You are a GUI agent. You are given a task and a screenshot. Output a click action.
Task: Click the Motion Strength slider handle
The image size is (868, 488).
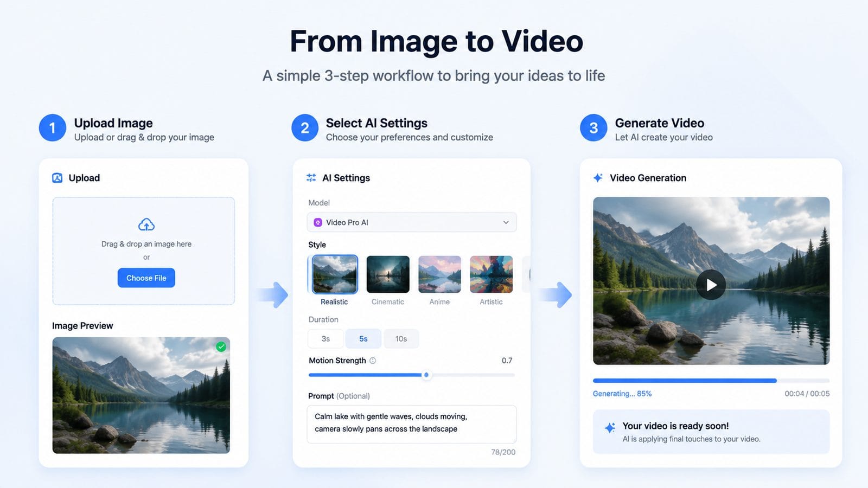click(426, 375)
